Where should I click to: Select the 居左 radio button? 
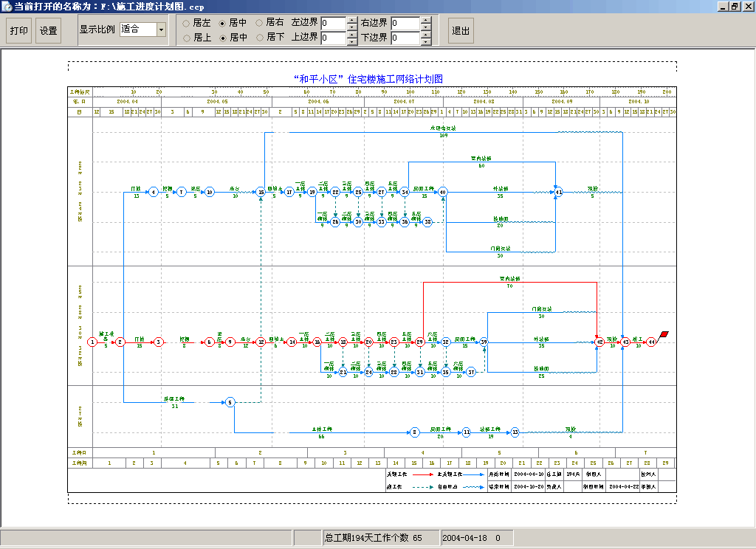186,23
